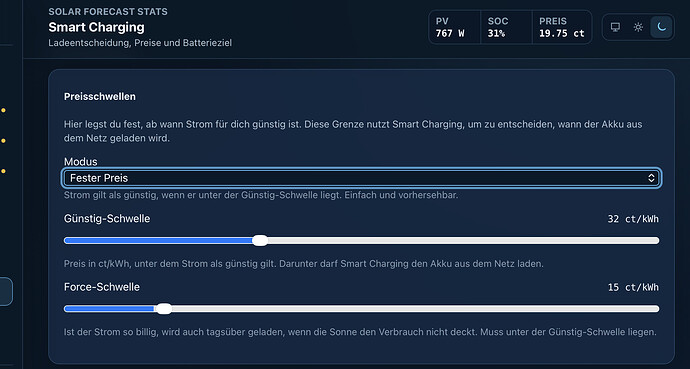The height and width of the screenshot is (369, 690).
Task: Open the Modus dropdown showing Fester Preis
Action: tap(361, 178)
